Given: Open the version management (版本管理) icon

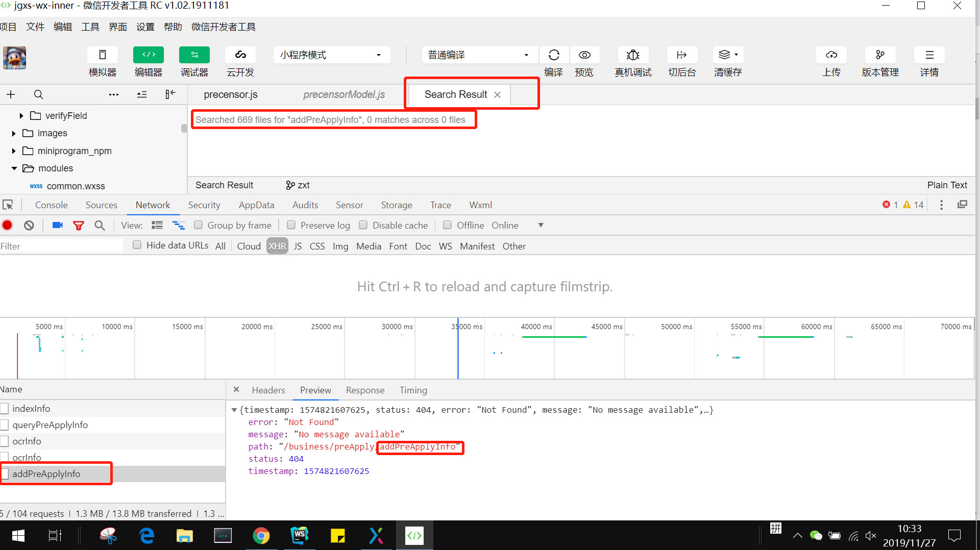Looking at the screenshot, I should pos(880,55).
